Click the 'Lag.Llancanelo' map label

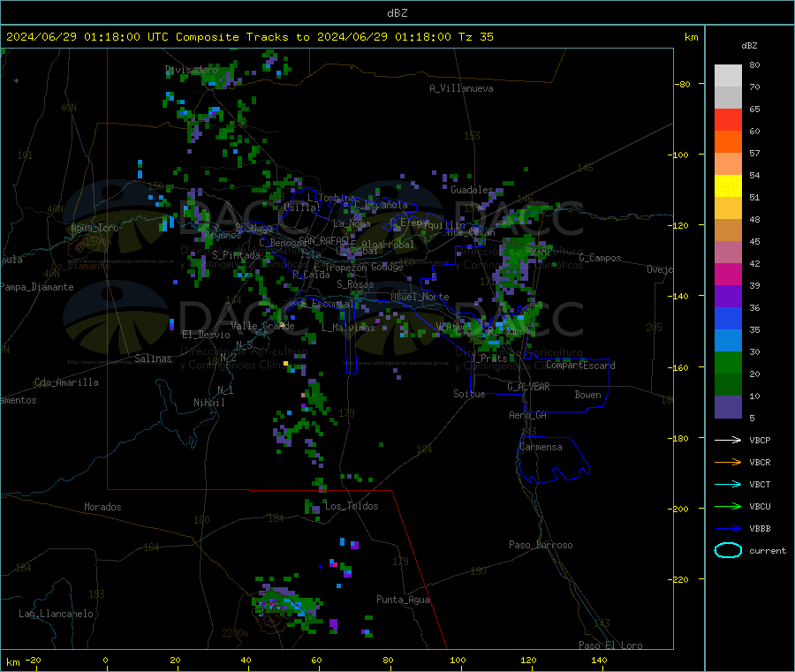point(56,614)
